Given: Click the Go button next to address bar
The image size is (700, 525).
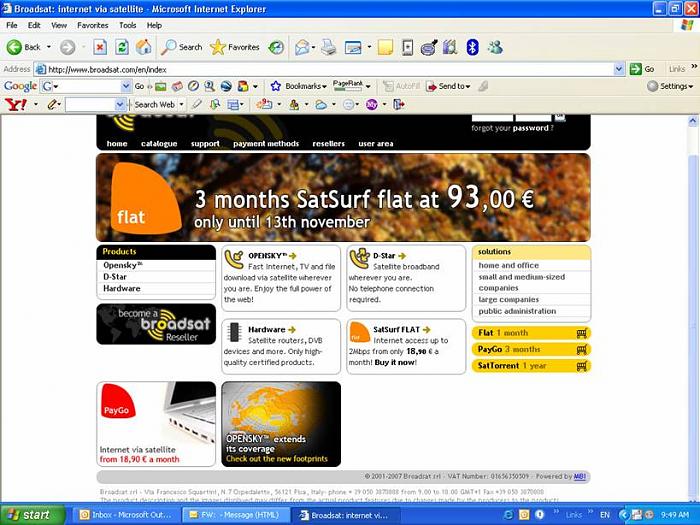Looking at the screenshot, I should click(x=642, y=69).
